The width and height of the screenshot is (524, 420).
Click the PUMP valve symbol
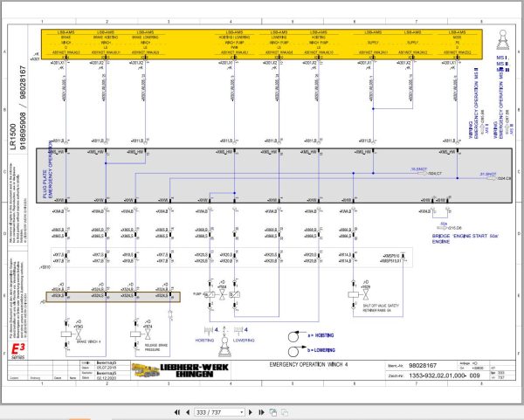click(222, 295)
